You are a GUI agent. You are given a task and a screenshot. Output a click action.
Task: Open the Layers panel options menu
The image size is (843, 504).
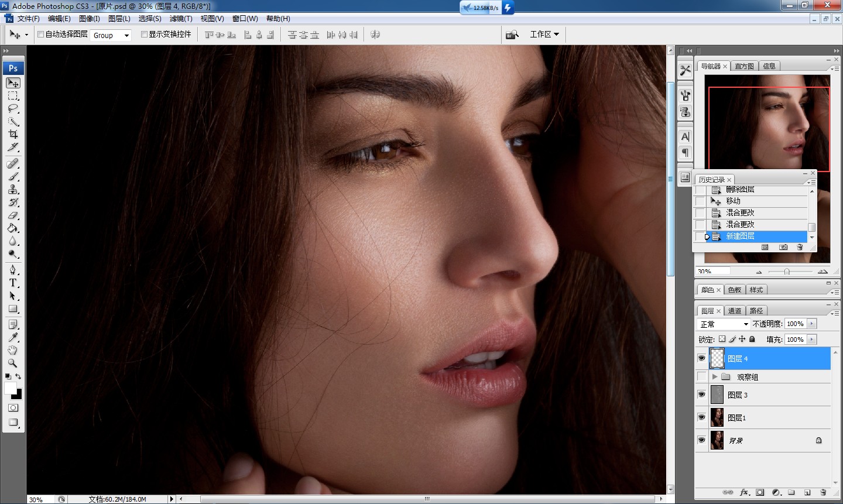[x=835, y=313]
